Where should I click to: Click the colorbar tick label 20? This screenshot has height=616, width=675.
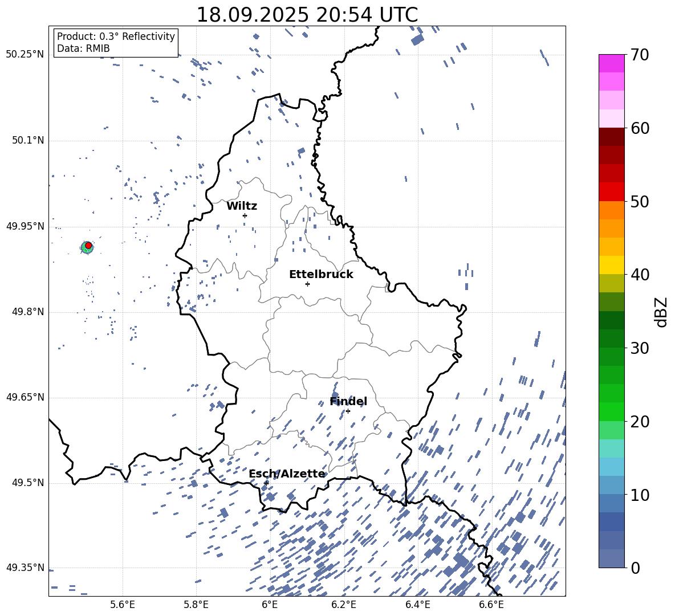coord(640,422)
